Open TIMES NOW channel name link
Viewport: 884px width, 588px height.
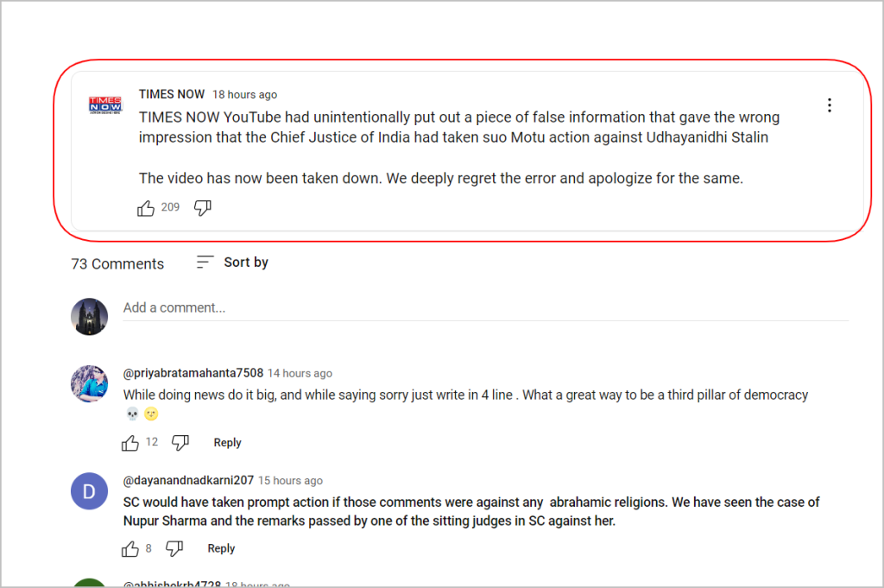click(172, 94)
